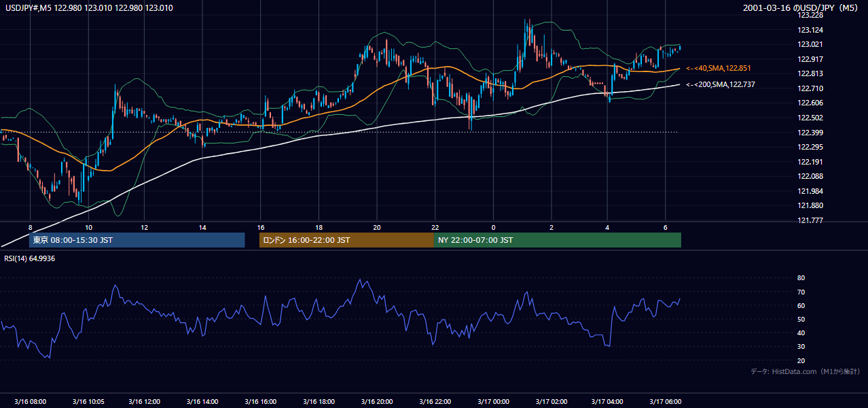Click price axis label 123.021
The width and height of the screenshot is (868, 408).
(x=811, y=45)
